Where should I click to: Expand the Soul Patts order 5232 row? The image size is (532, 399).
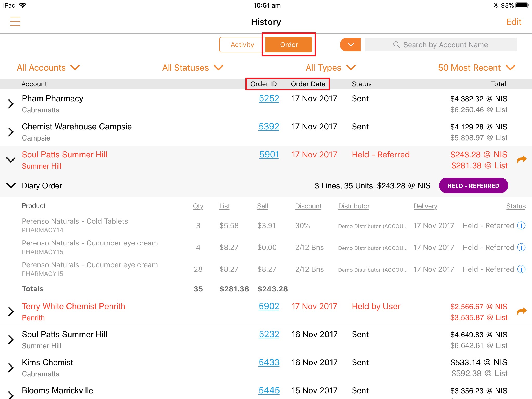coord(11,340)
